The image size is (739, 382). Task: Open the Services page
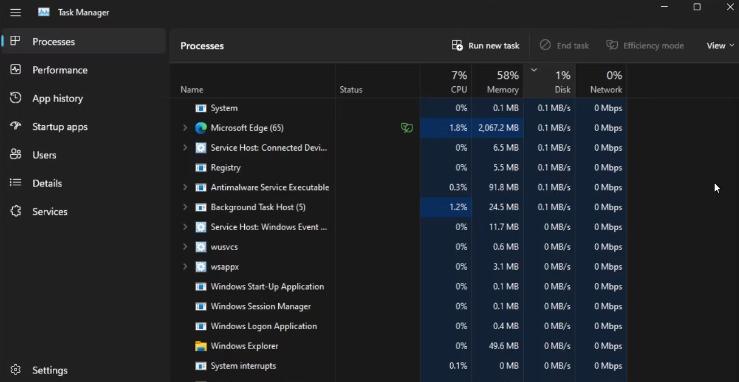tap(83, 211)
